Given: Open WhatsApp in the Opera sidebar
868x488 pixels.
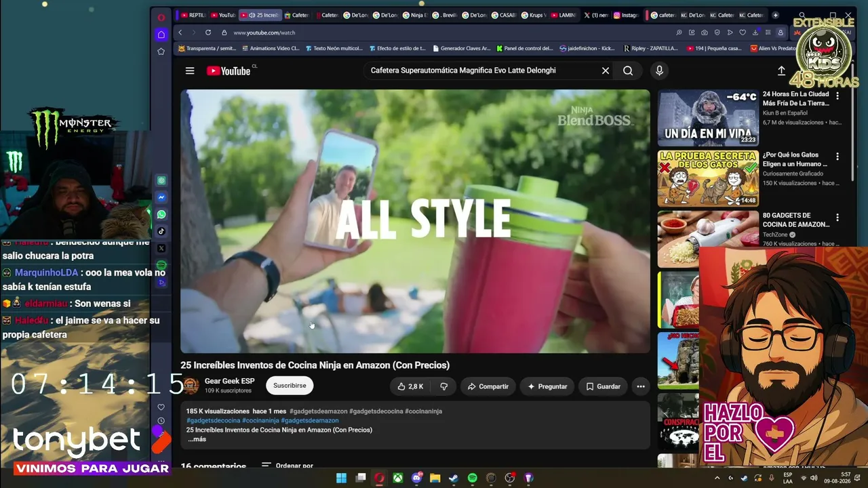Looking at the screenshot, I should (x=161, y=214).
